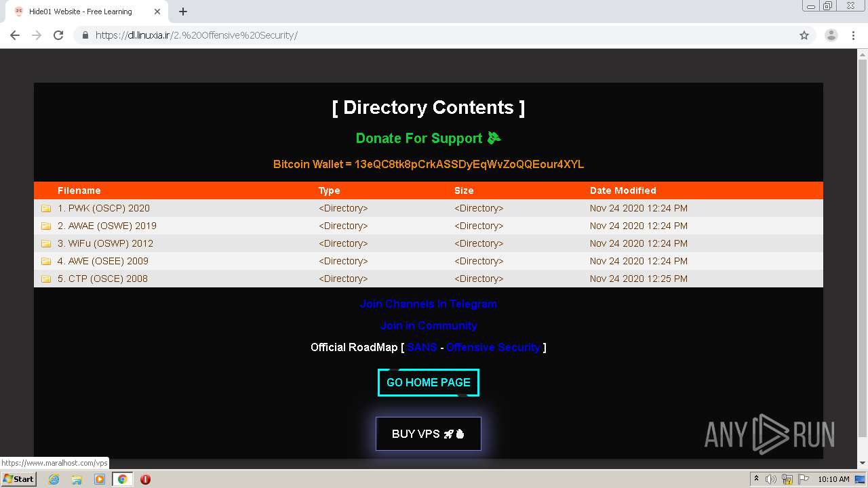Open the Offensive Security roadmap link
The image size is (868, 488).
[493, 347]
